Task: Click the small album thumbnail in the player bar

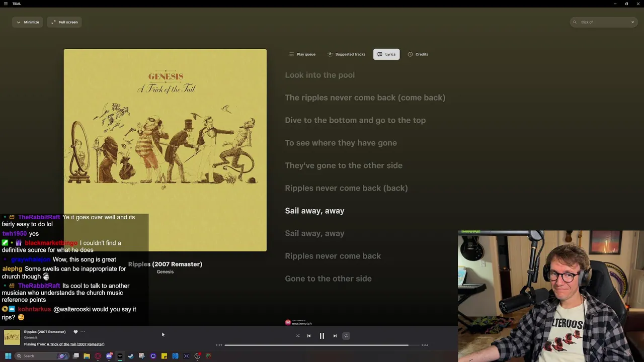Action: [x=12, y=337]
